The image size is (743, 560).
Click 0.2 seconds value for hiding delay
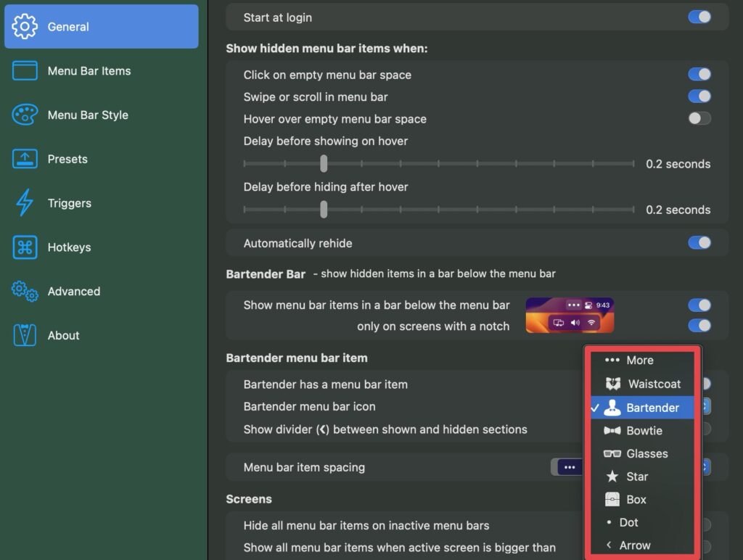click(678, 210)
